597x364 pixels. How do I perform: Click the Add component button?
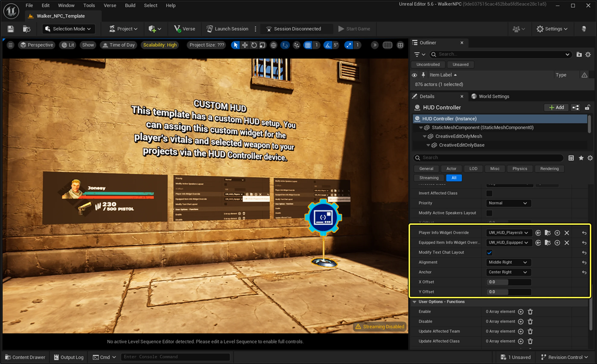[x=556, y=108]
